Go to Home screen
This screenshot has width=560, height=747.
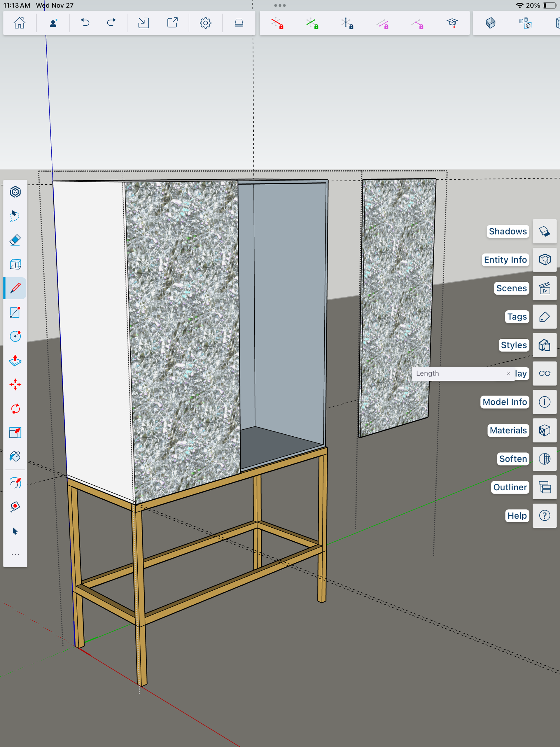point(19,23)
